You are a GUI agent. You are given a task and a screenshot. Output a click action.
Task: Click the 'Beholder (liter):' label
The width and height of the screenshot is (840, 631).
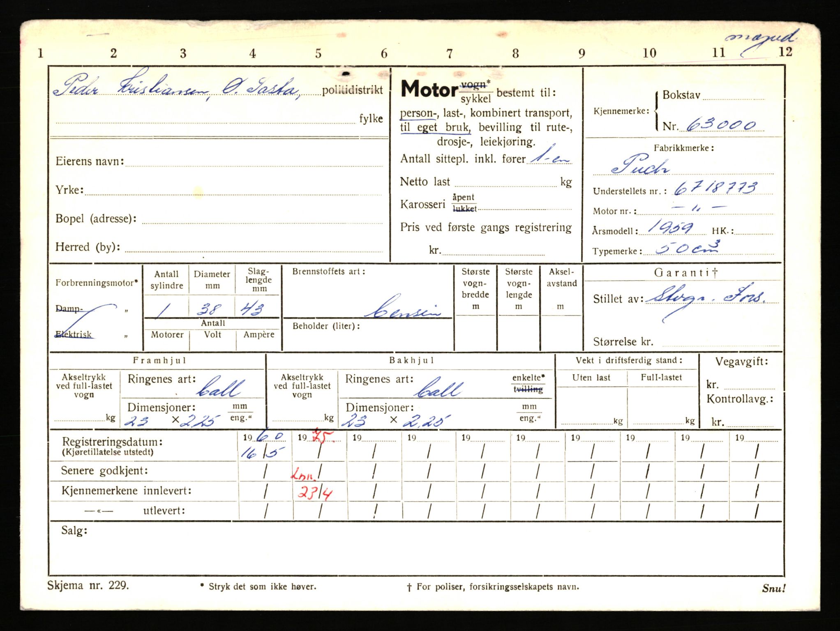326,326
